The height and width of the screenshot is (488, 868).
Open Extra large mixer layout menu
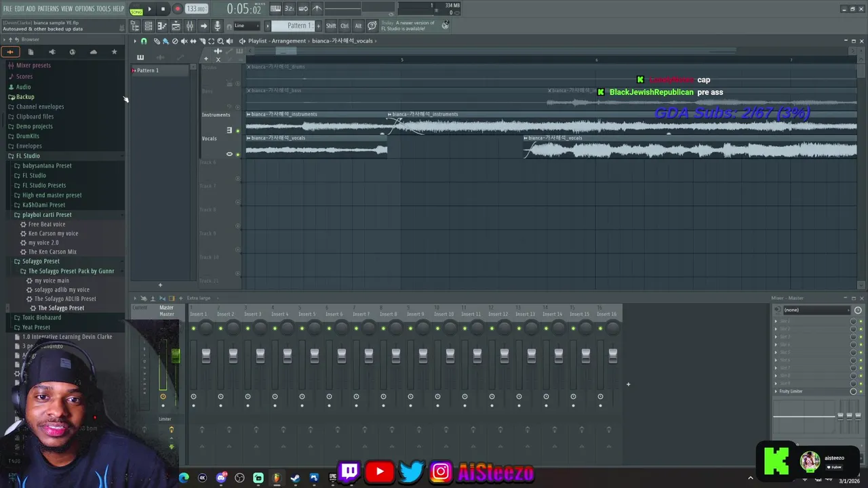tap(198, 298)
